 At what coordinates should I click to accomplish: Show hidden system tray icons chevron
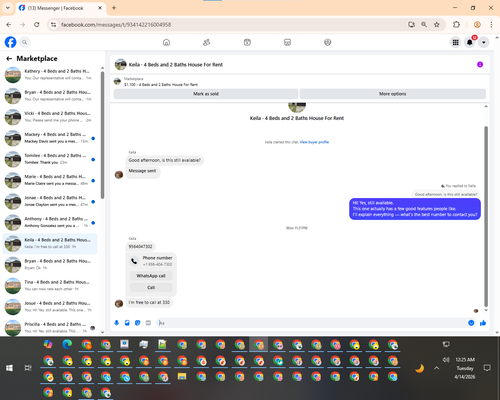point(437,368)
